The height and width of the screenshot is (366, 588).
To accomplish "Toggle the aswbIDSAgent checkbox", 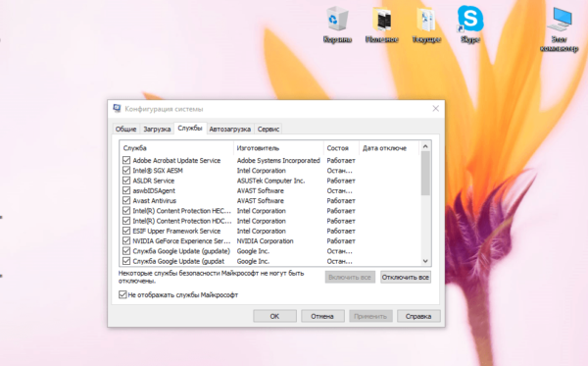I will click(x=126, y=190).
